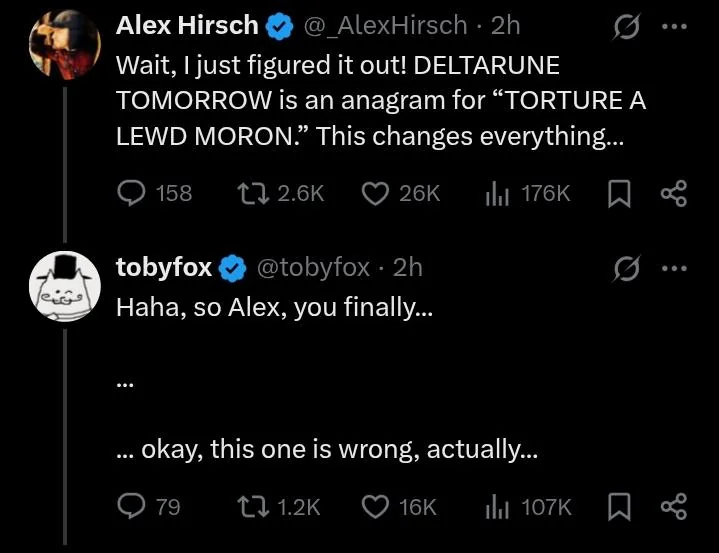This screenshot has height=553, width=719.
Task: Share Alex Hirsch's tweet
Action: tap(674, 193)
